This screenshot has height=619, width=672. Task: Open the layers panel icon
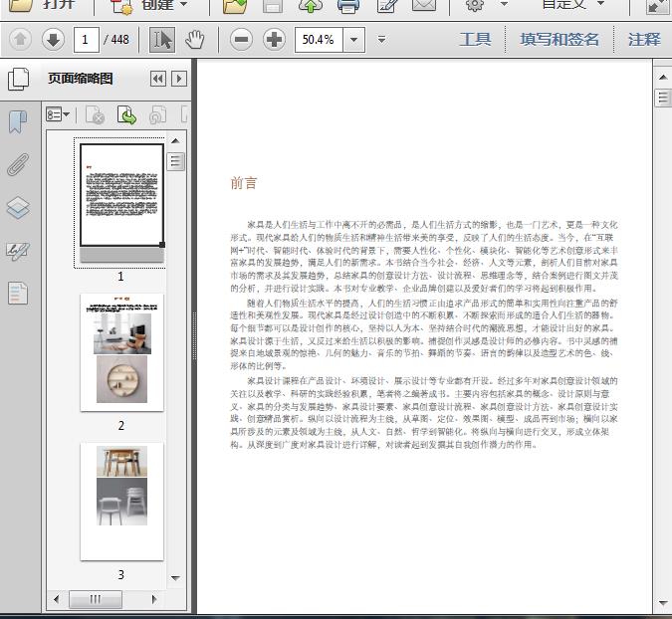(18, 208)
